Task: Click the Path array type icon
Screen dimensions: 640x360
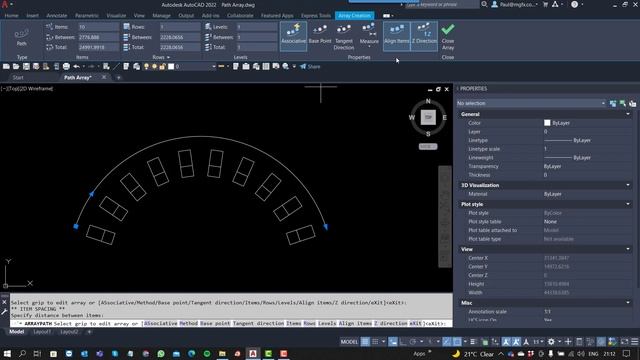Action: [21, 37]
